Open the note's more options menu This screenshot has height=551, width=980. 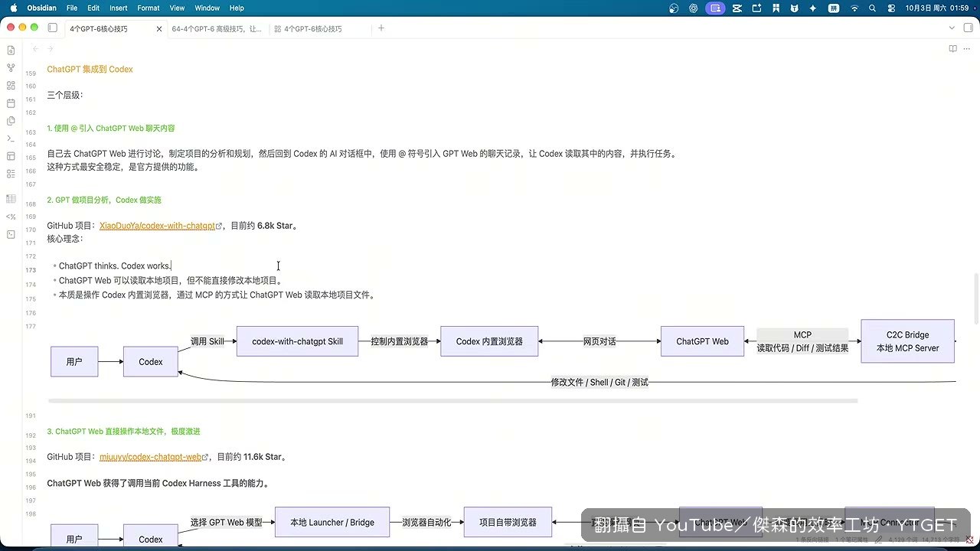pos(969,49)
